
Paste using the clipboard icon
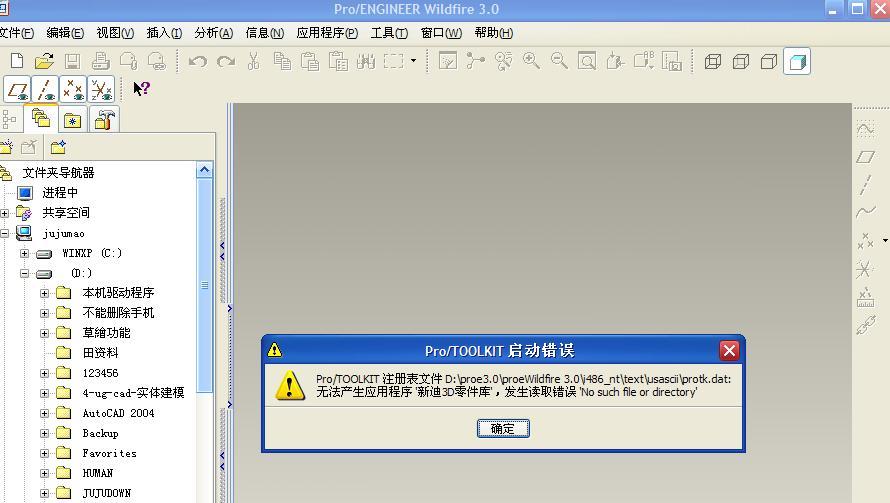(309, 61)
